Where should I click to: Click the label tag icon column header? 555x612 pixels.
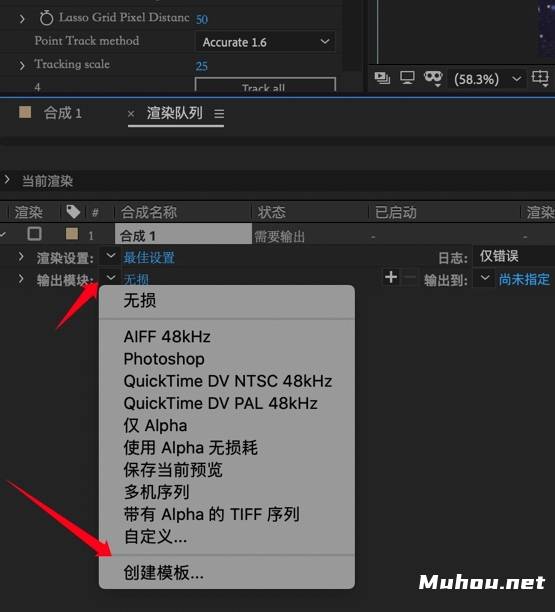pyautogui.click(x=73, y=212)
